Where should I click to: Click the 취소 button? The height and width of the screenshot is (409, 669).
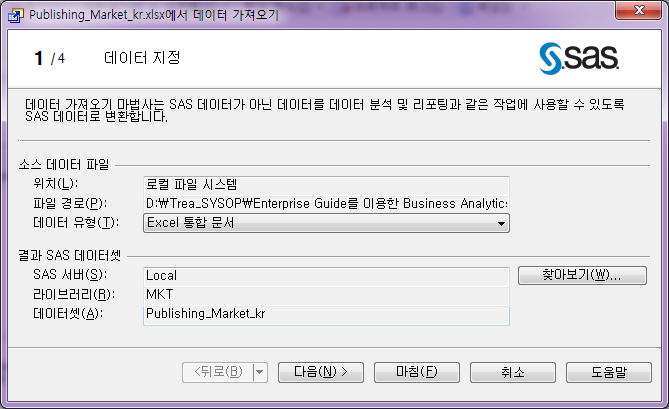(513, 372)
